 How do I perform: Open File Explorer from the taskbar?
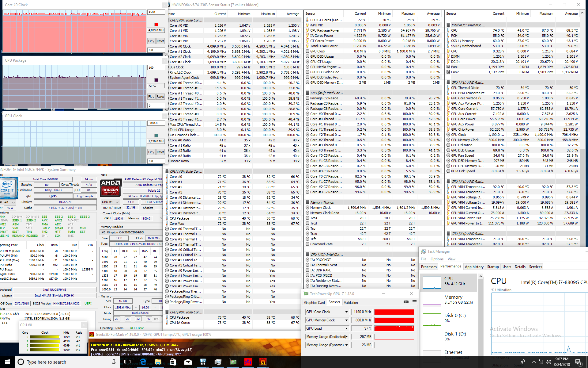click(158, 362)
